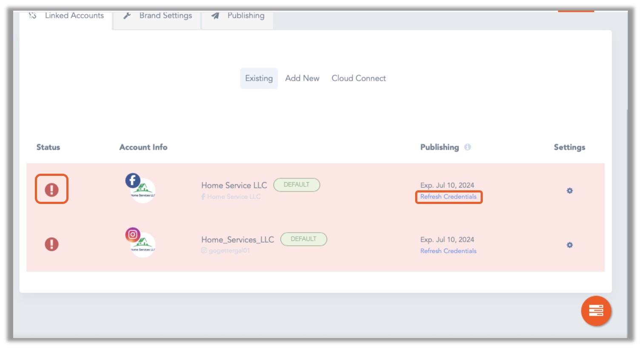Click expiry date text for Home_Services_LLC

tap(447, 240)
